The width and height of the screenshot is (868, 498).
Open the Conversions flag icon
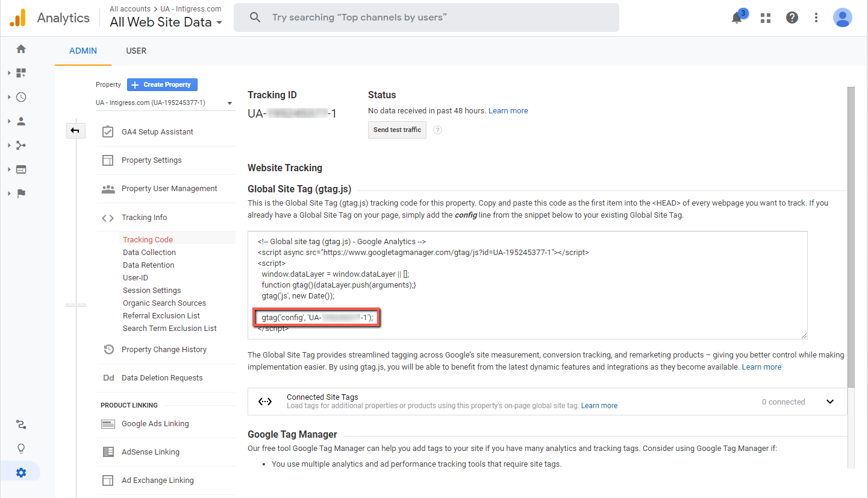[21, 194]
